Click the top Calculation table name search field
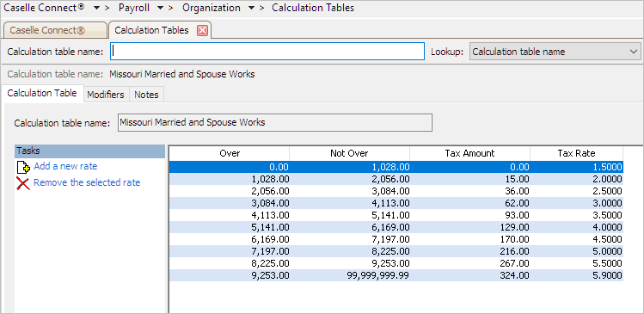The image size is (644, 314). tap(267, 52)
